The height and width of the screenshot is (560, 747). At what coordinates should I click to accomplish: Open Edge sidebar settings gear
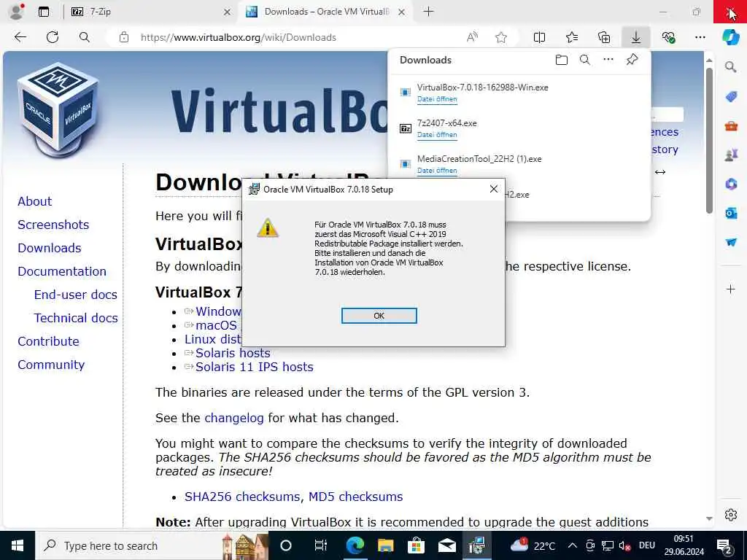(x=731, y=515)
